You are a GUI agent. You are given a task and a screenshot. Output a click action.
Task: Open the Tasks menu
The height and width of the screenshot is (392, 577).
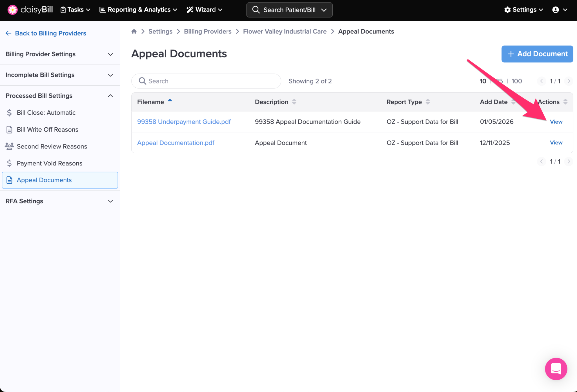[x=75, y=10]
